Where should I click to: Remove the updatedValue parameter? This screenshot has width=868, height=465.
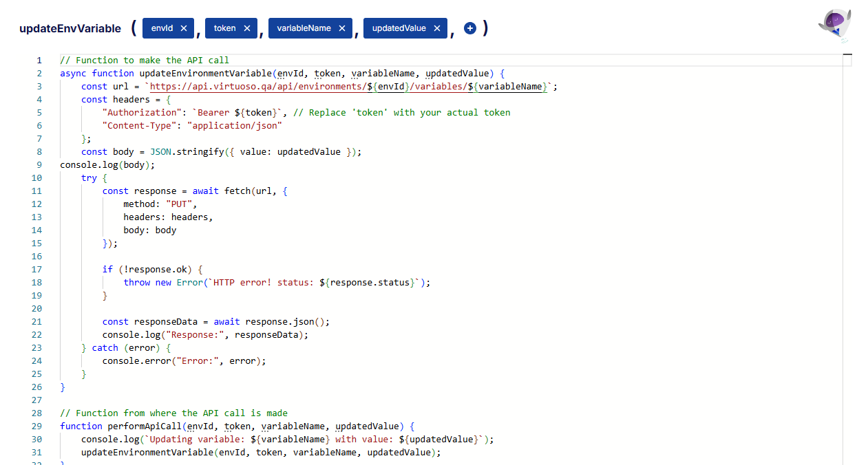tap(437, 28)
